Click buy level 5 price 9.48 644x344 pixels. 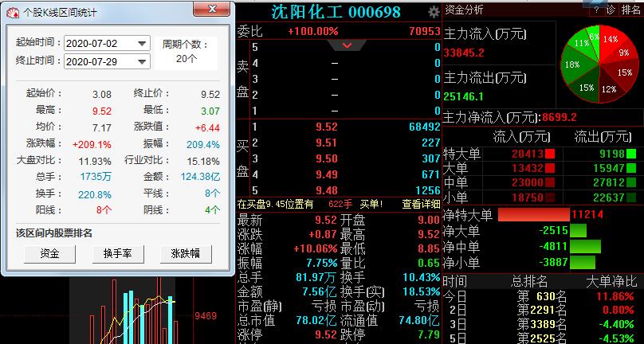[x=327, y=190]
